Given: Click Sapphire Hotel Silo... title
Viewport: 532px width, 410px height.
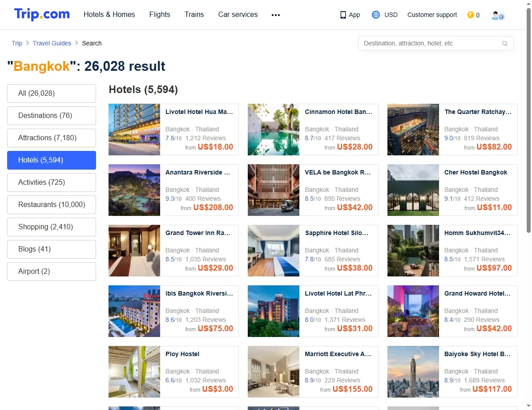Looking at the screenshot, I should [336, 233].
